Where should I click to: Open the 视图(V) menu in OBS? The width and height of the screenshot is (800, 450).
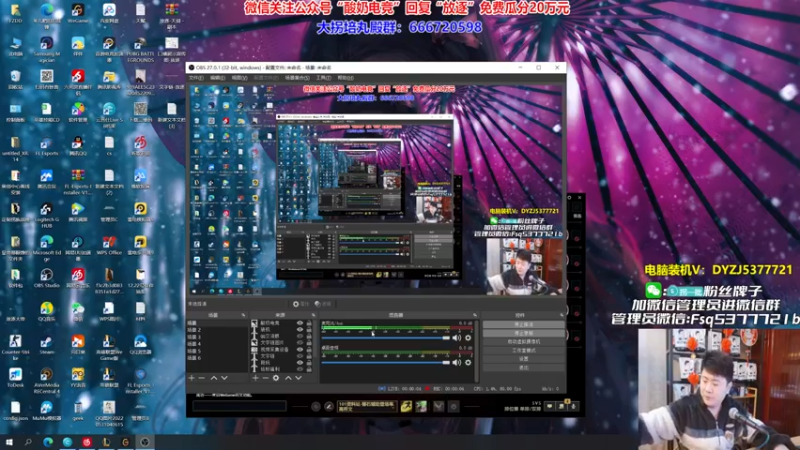tap(239, 78)
